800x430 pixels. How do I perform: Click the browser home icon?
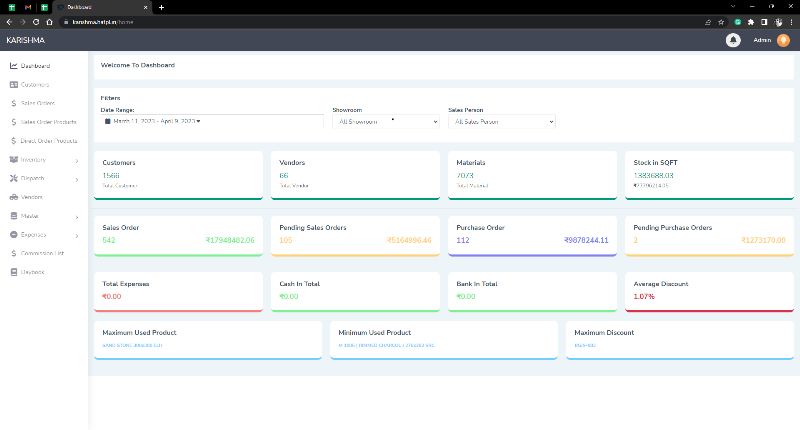(x=49, y=22)
